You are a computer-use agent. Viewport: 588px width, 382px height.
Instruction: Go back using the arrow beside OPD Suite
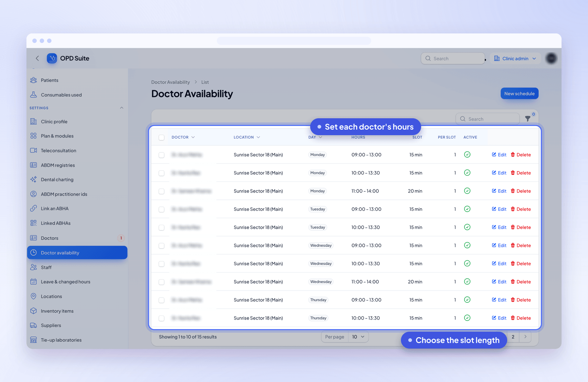click(37, 58)
